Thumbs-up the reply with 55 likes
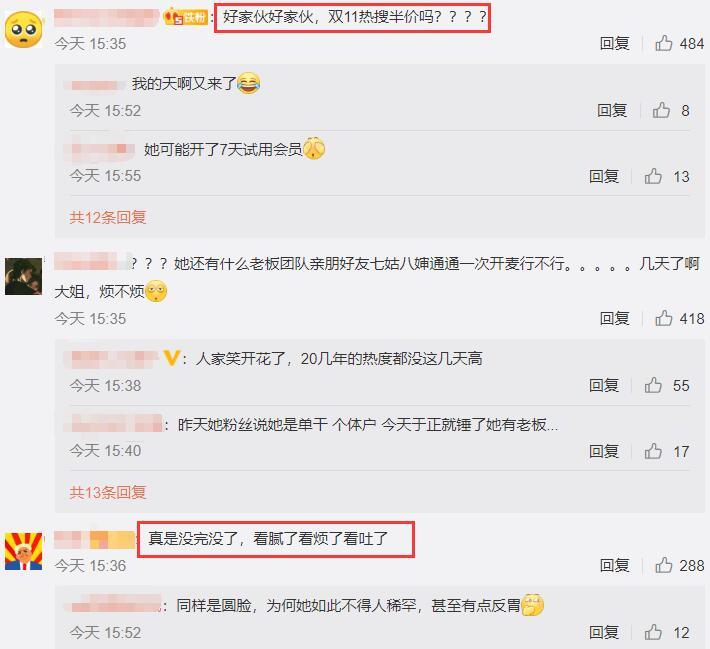Image resolution: width=710 pixels, height=649 pixels. (x=653, y=385)
